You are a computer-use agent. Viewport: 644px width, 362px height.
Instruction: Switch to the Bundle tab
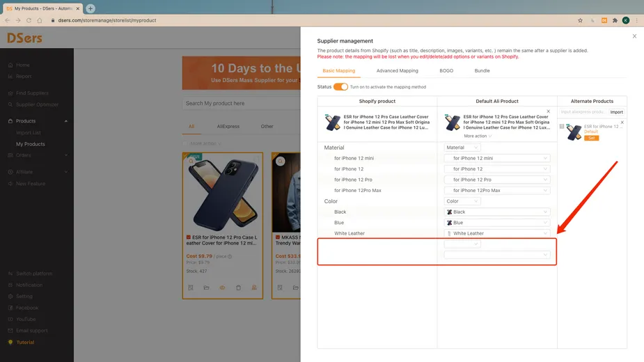(x=482, y=71)
